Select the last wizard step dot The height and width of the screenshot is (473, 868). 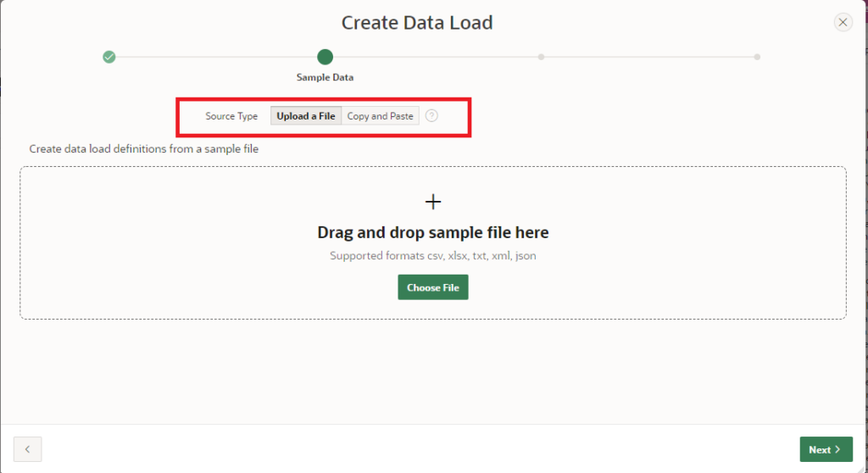tap(757, 57)
